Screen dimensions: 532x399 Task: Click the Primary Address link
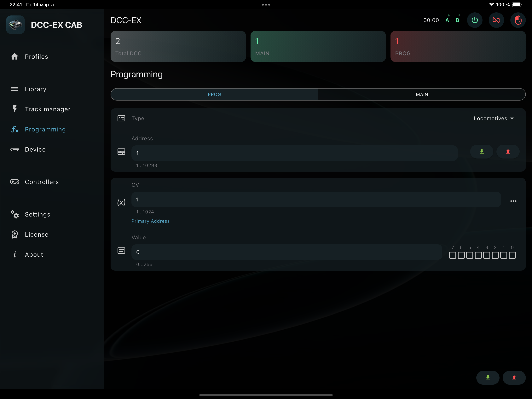click(151, 221)
